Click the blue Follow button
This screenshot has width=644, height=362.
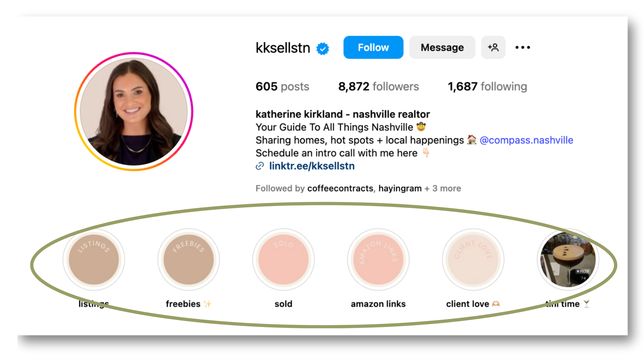point(373,47)
